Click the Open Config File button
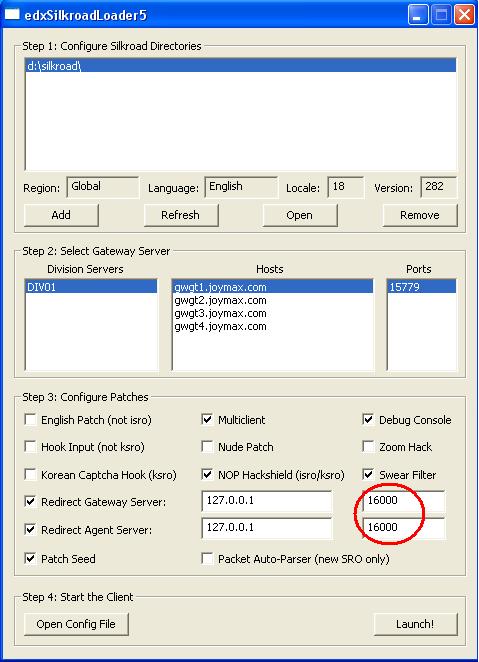Image resolution: width=479 pixels, height=662 pixels. (x=76, y=624)
